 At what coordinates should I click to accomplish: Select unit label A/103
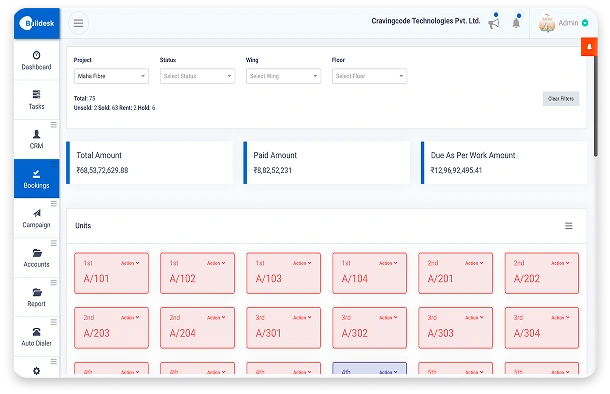(x=268, y=279)
